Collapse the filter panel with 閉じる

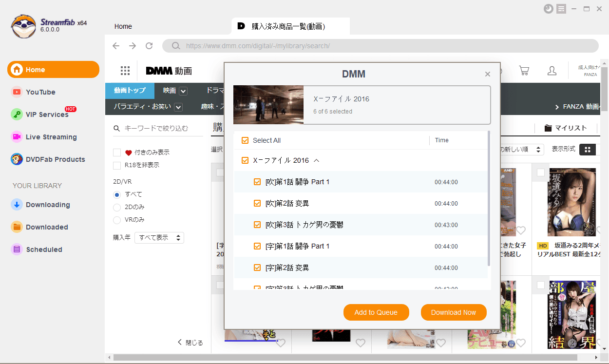click(x=190, y=343)
